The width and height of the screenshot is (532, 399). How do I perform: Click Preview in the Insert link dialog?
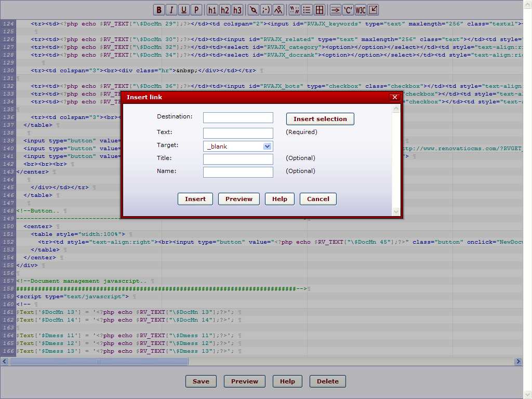coord(239,199)
